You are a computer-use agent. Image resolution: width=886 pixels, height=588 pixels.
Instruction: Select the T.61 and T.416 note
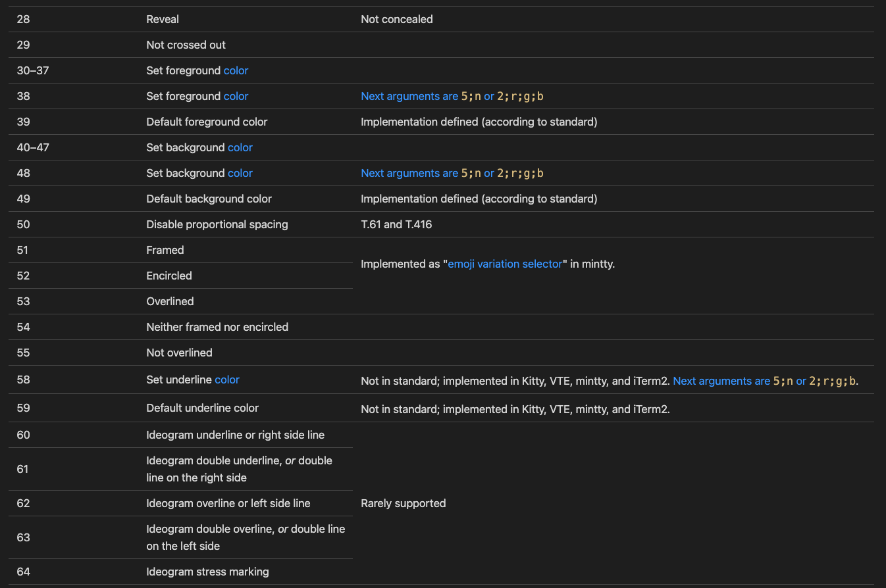(x=396, y=224)
